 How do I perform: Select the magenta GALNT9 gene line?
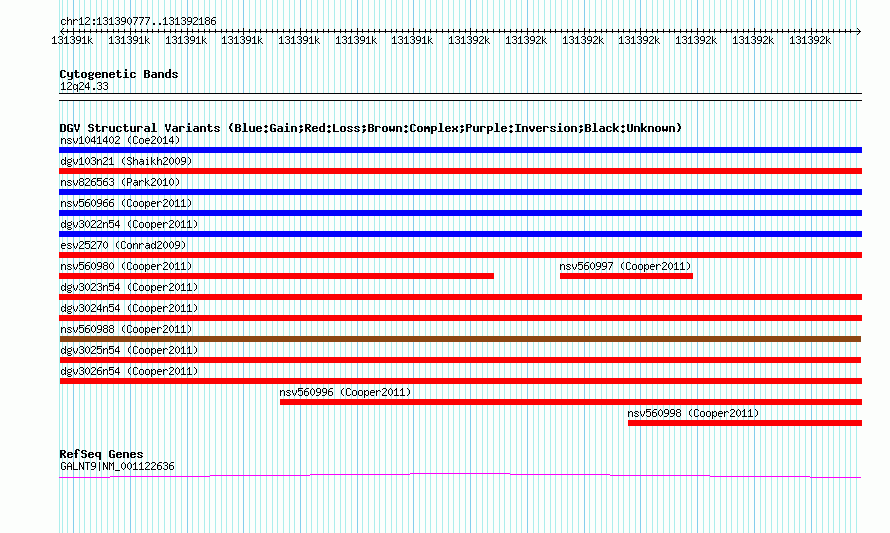(460, 476)
